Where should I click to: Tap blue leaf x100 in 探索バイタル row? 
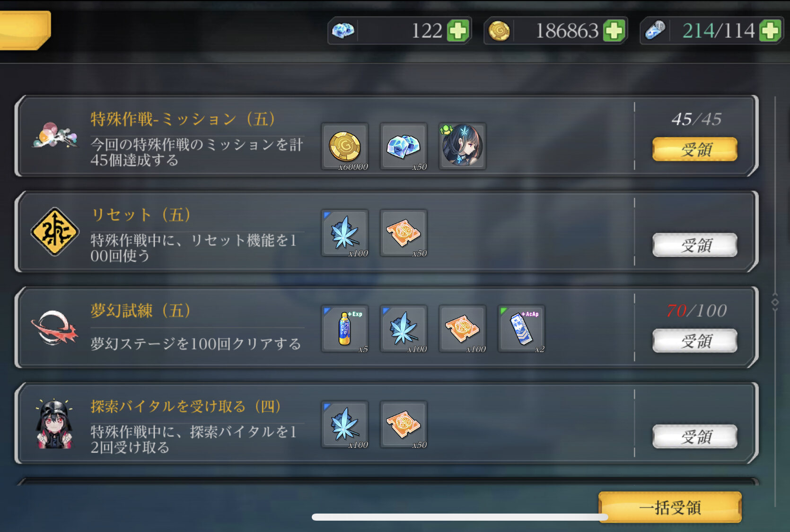345,425
